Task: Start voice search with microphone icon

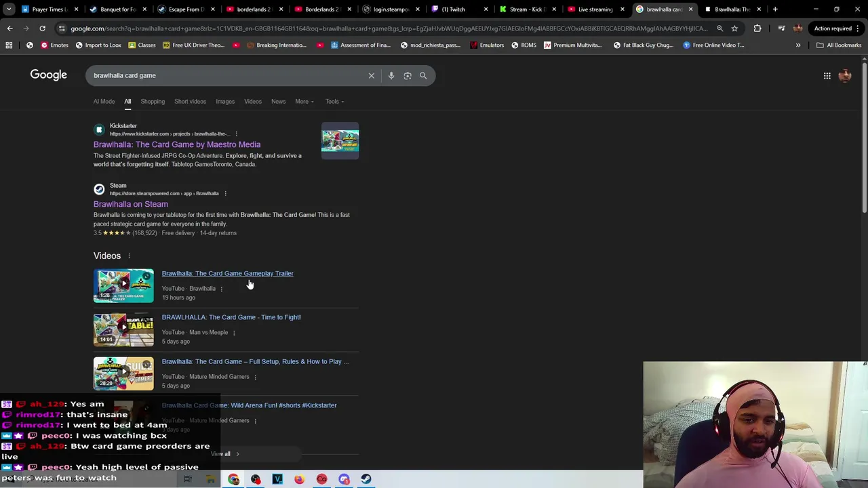Action: coord(391,75)
